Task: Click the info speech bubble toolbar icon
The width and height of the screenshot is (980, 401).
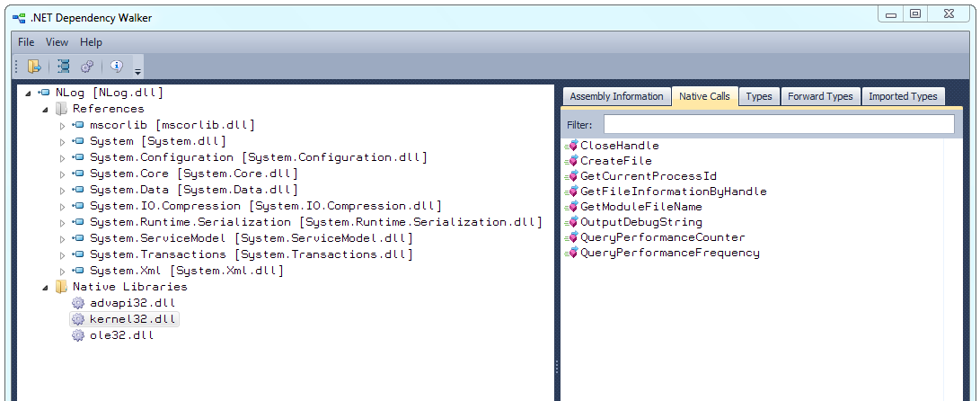Action: tap(116, 66)
